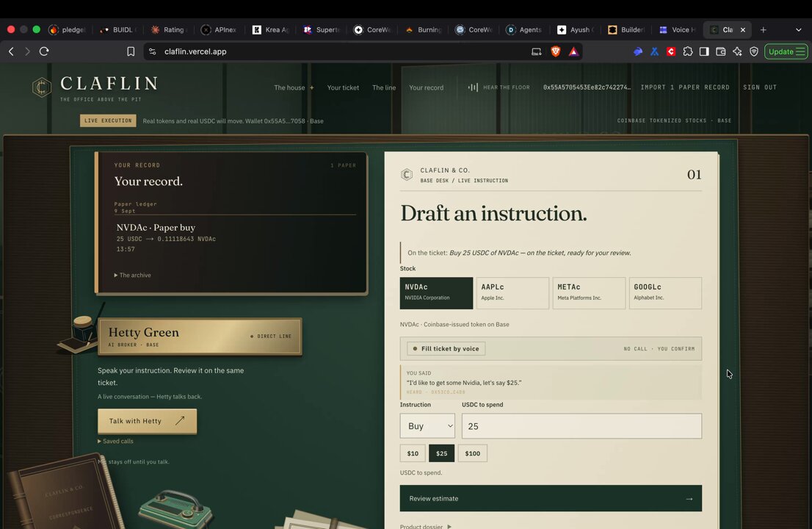Image resolution: width=812 pixels, height=529 pixels.
Task: Open a new browser tab
Action: coord(763,29)
